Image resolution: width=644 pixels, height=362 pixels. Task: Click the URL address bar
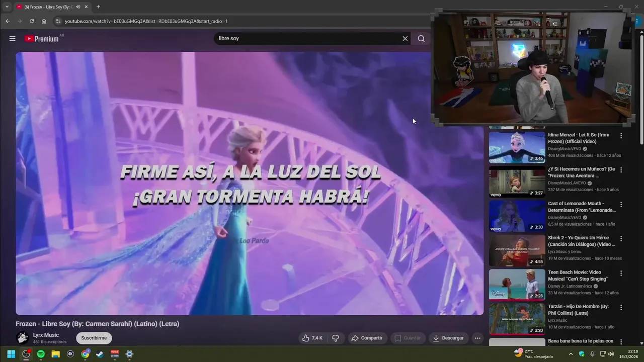[x=242, y=21]
